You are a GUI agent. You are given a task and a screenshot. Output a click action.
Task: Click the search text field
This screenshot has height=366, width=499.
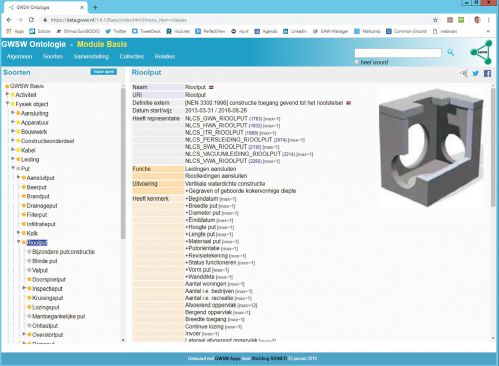(398, 53)
